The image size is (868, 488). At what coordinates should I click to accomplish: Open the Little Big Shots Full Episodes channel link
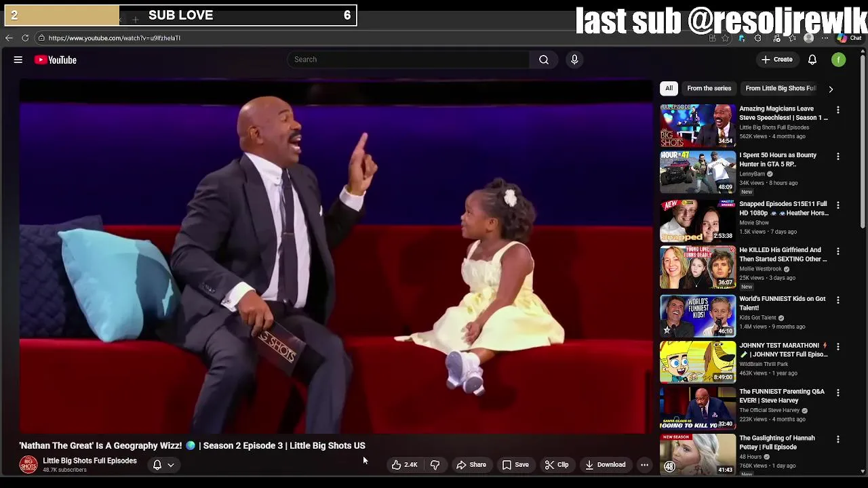pos(90,461)
